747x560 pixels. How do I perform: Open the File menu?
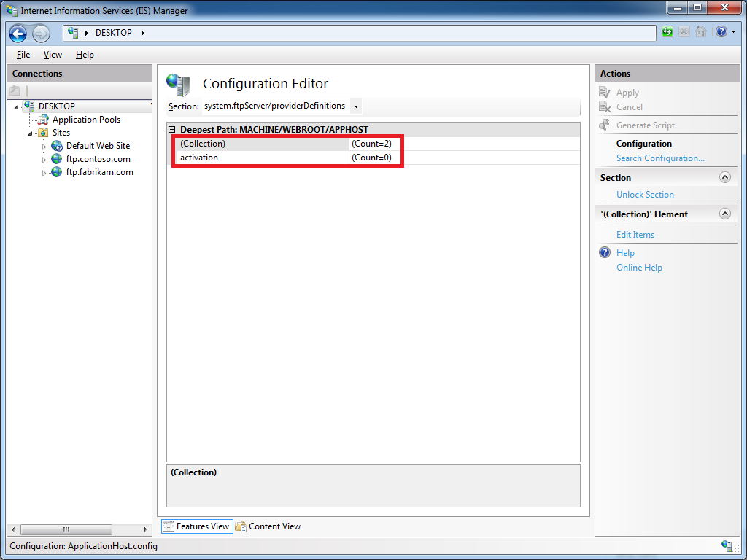[23, 55]
